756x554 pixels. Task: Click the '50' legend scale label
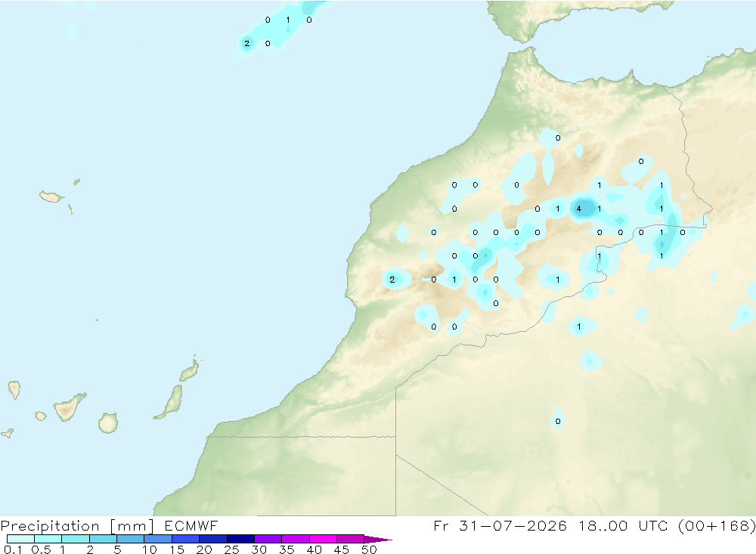pos(369,549)
